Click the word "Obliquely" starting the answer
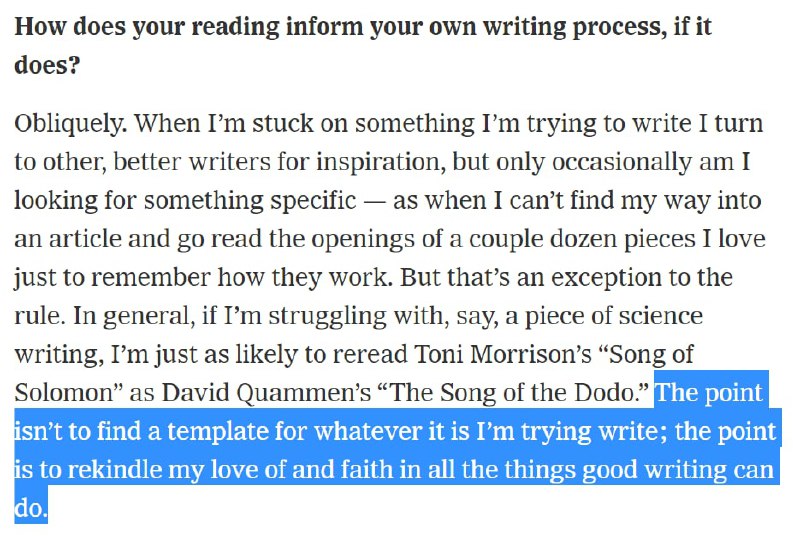Image resolution: width=800 pixels, height=540 pixels. point(70,124)
